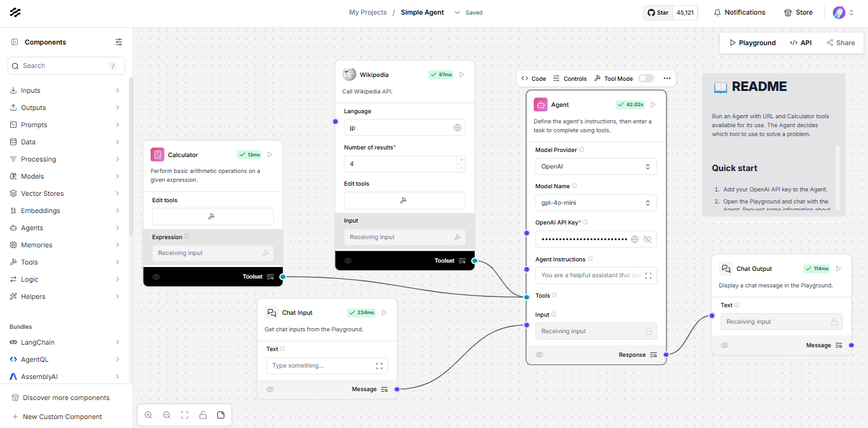The width and height of the screenshot is (868, 428).
Task: Click the Share button
Action: pyautogui.click(x=840, y=43)
